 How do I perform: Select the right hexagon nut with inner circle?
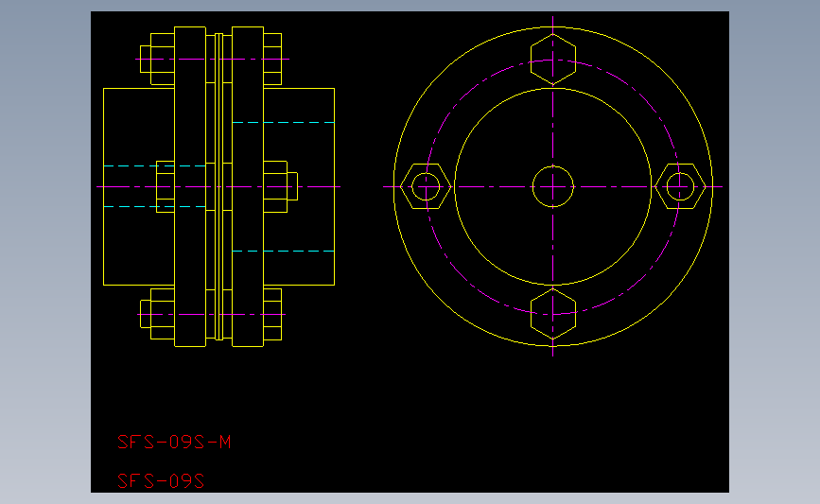[680, 186]
